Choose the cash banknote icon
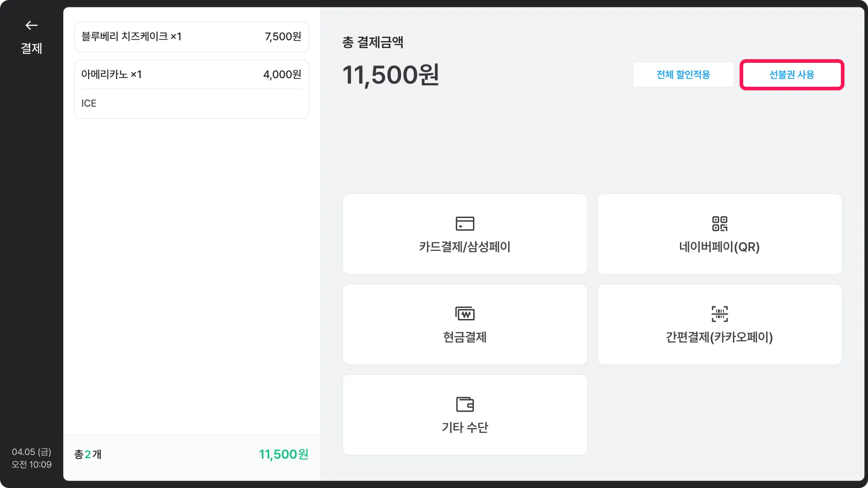This screenshot has width=868, height=488. tap(465, 313)
